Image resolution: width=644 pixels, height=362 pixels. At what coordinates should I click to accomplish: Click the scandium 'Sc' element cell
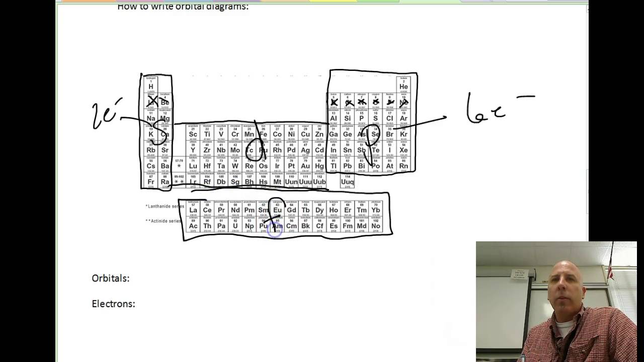click(193, 132)
